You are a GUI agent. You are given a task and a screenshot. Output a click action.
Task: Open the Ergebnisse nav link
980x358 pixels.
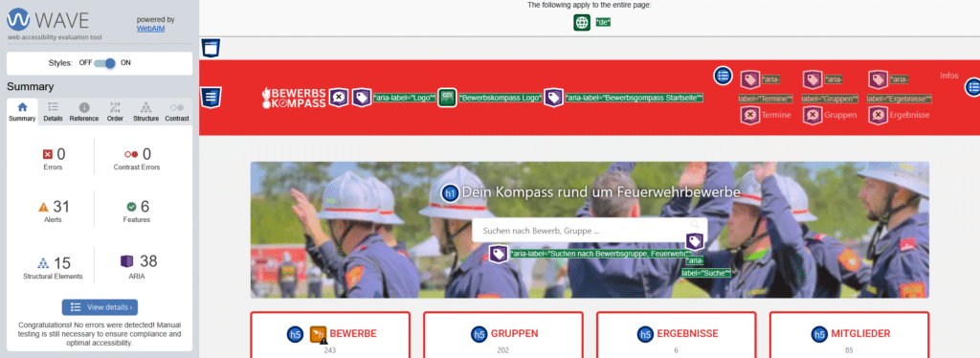point(909,115)
